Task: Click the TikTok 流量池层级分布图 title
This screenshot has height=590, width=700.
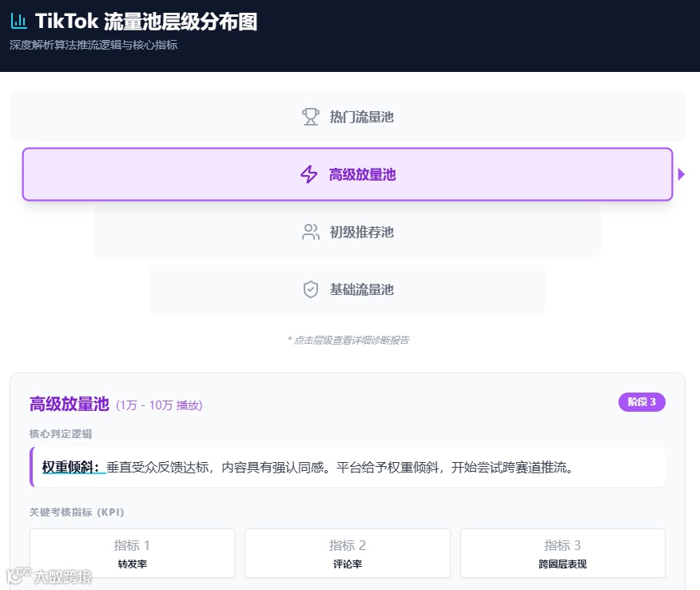Action: pos(146,22)
